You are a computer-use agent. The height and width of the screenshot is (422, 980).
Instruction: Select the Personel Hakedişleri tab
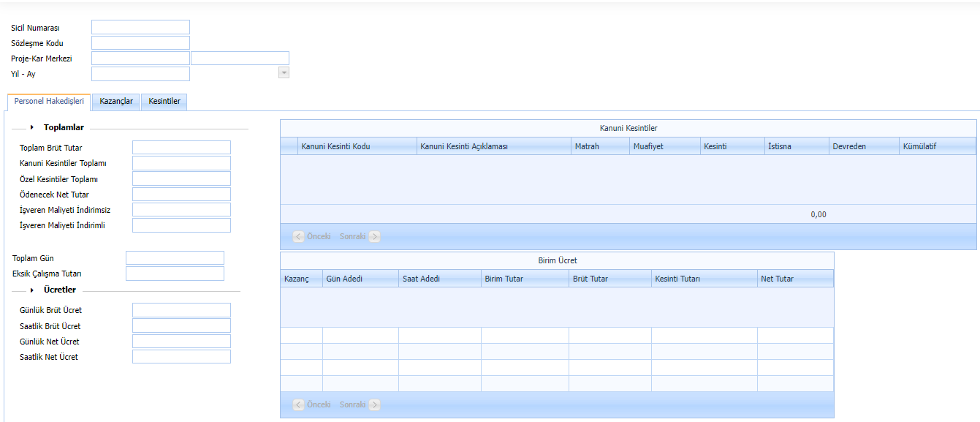point(49,102)
